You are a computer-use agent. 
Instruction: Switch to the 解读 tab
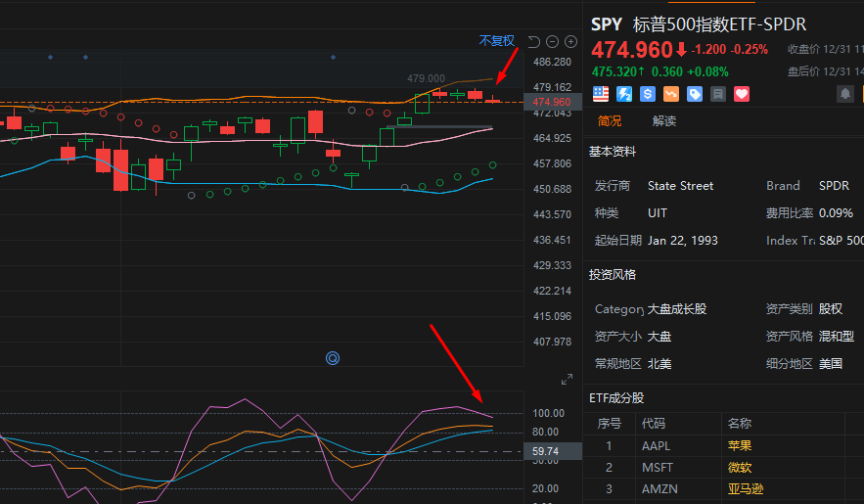pyautogui.click(x=664, y=121)
